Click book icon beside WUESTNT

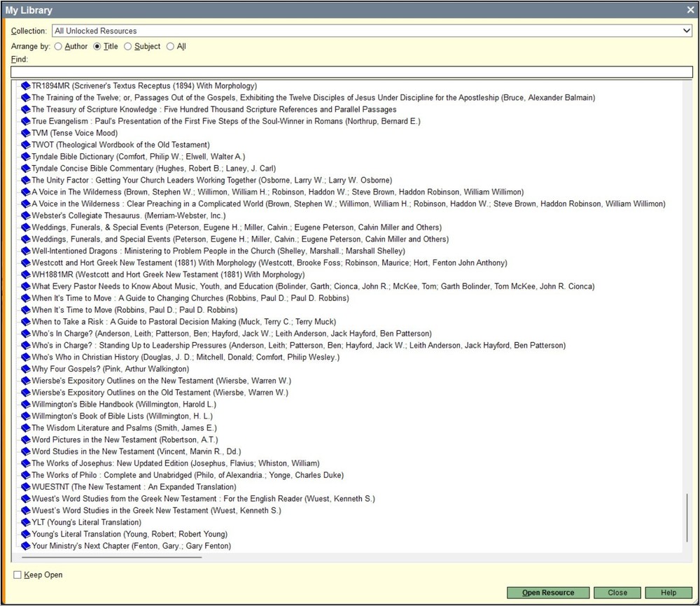26,487
